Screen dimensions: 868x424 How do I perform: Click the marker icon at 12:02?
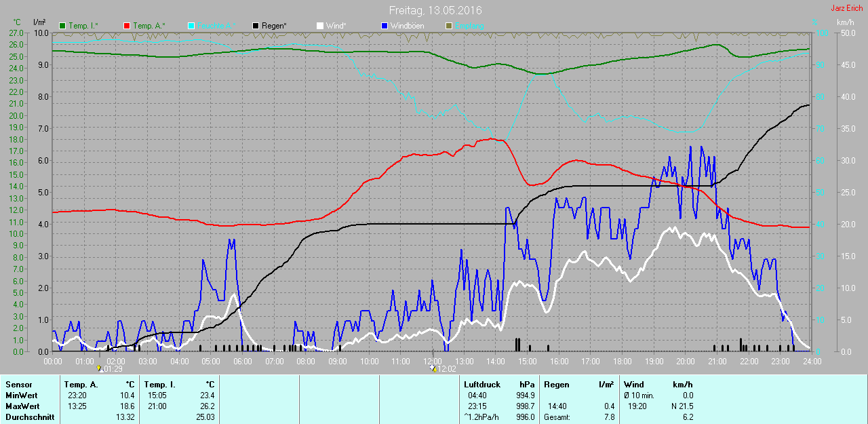(x=433, y=369)
